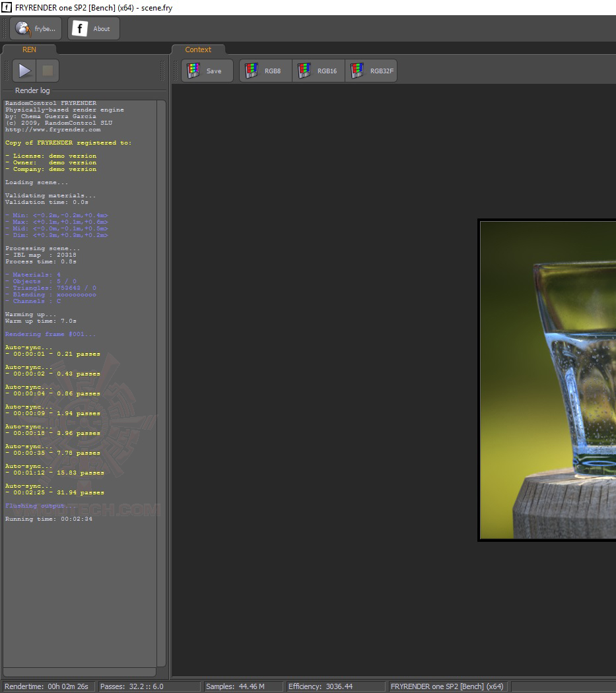
Task: Open the frybench globe button
Action: point(36,29)
